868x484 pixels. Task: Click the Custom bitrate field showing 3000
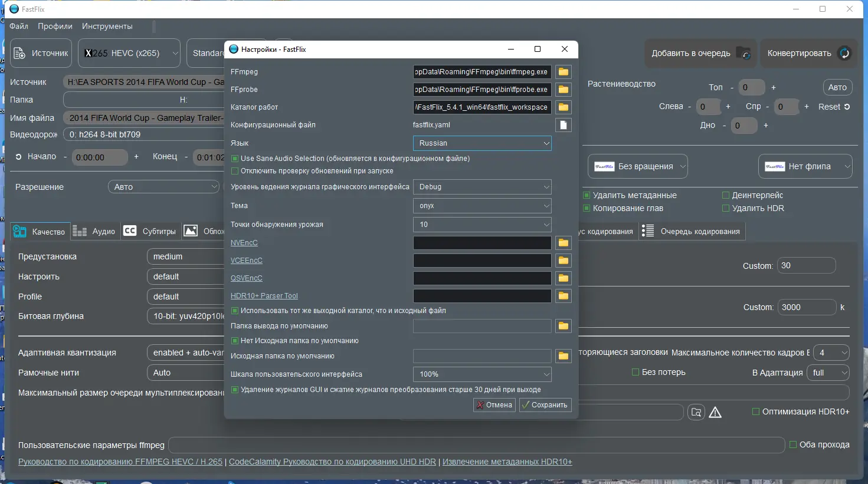[x=807, y=307]
